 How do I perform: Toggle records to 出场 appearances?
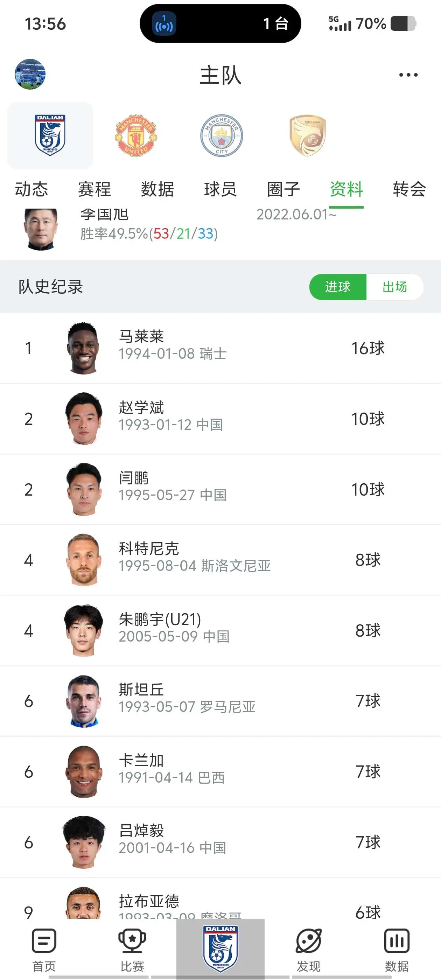(x=394, y=287)
